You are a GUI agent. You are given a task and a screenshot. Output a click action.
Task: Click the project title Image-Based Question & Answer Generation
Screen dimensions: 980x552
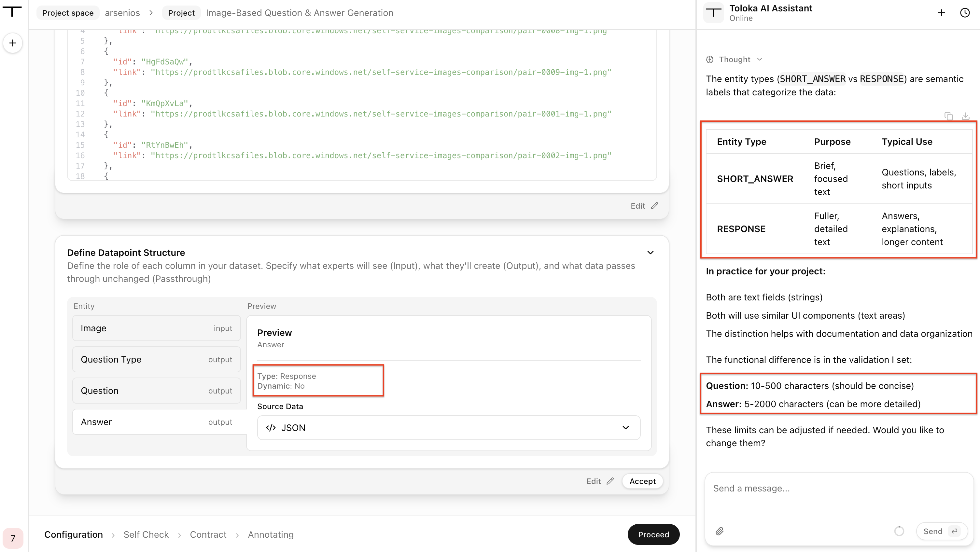click(x=300, y=13)
